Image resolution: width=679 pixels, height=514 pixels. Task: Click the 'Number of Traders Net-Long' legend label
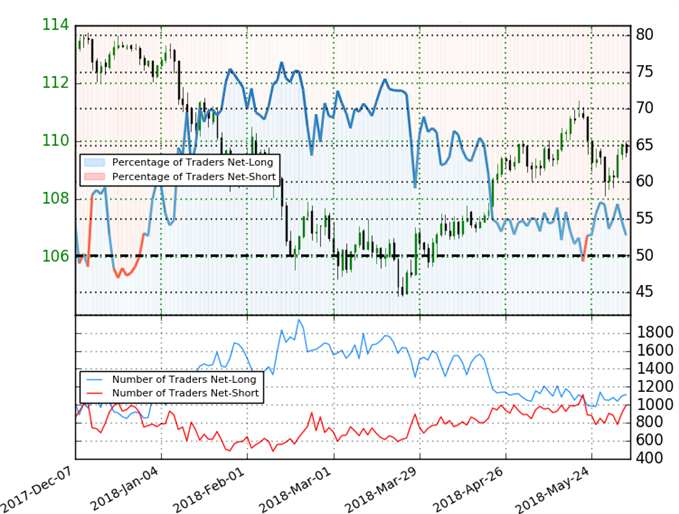tap(184, 379)
